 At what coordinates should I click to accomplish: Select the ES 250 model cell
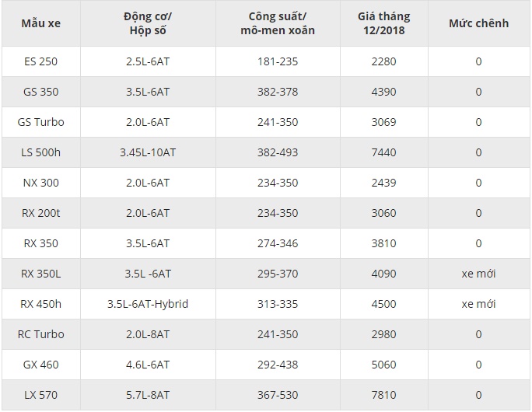click(41, 61)
